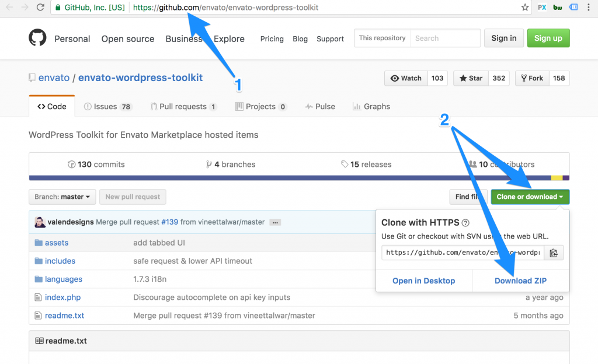This screenshot has height=364, width=598.
Task: Click the valendesigns avatar thumbnail
Action: (x=40, y=222)
